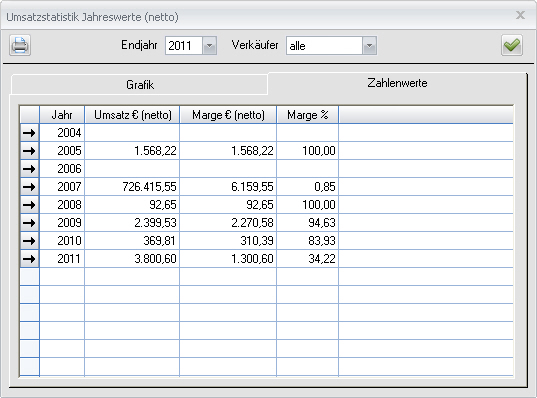537x398 pixels.
Task: Click Marge % value 83,93
Action: [308, 241]
